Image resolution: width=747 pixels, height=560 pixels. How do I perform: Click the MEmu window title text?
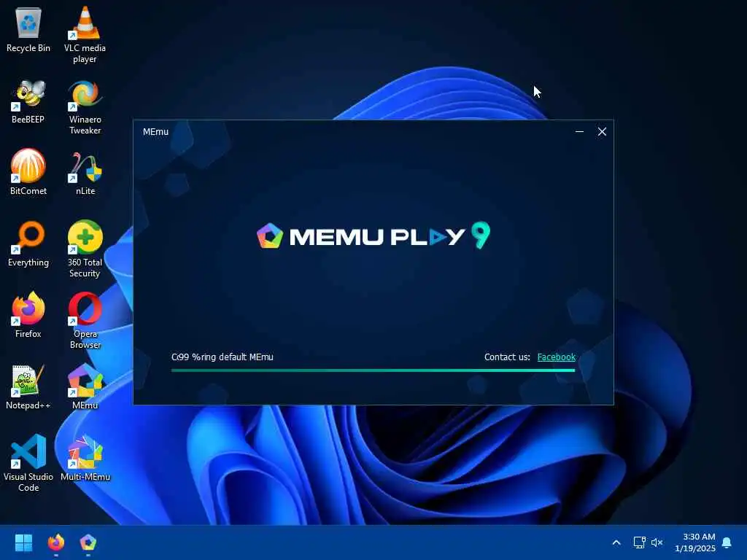(156, 132)
